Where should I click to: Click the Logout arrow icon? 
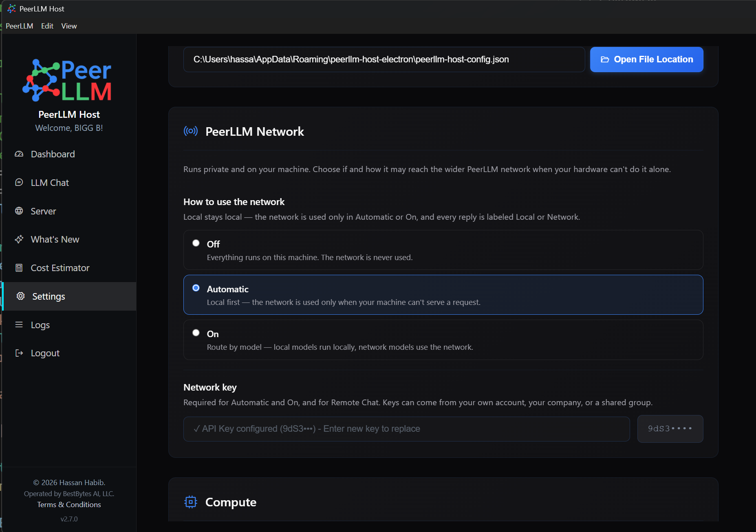[x=19, y=353]
